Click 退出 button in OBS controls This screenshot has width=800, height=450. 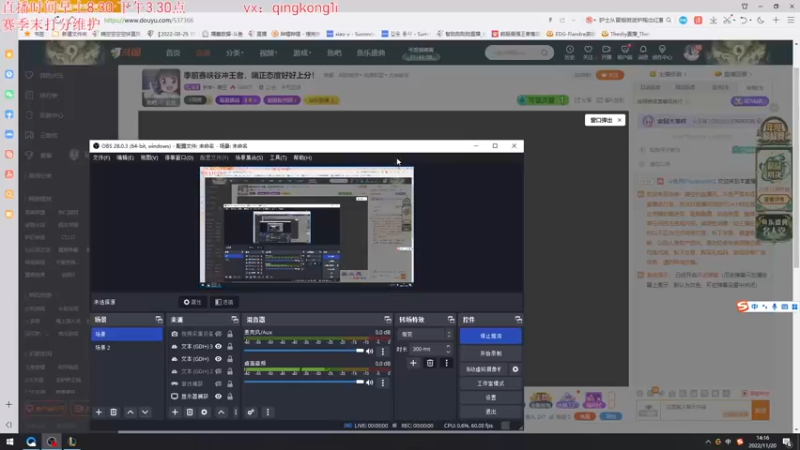point(491,412)
